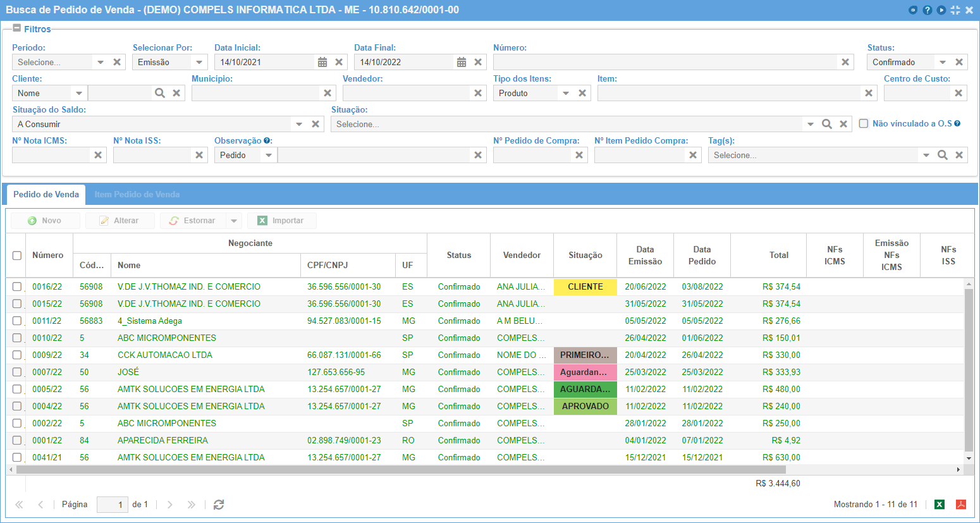Open the Status Confirmado dropdown
The height and width of the screenshot is (523, 980).
click(x=943, y=62)
